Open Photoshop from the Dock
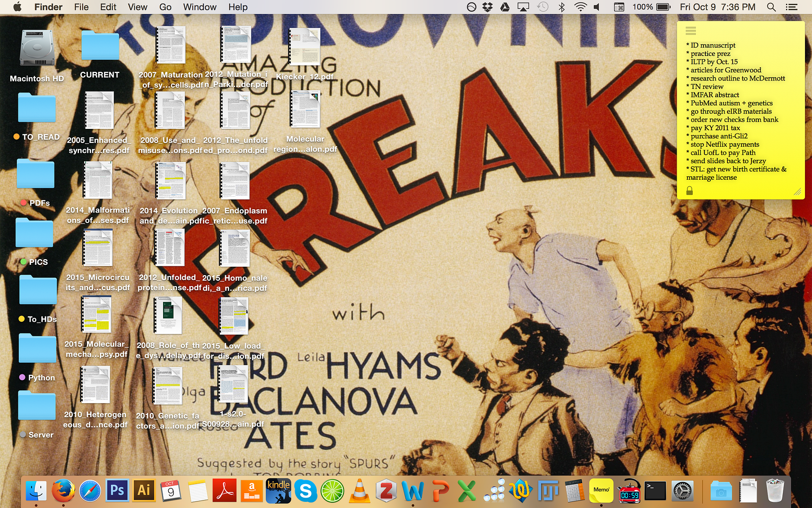The height and width of the screenshot is (508, 812). 117,491
